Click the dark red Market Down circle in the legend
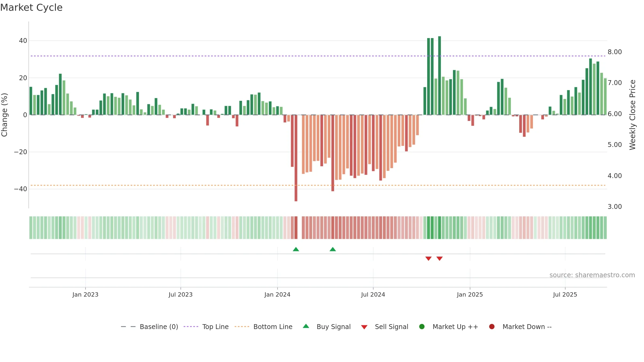 click(492, 327)
